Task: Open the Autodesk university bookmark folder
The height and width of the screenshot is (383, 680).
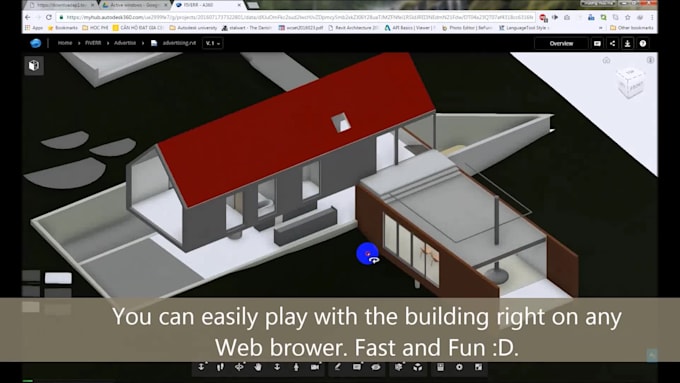Action: [x=193, y=28]
